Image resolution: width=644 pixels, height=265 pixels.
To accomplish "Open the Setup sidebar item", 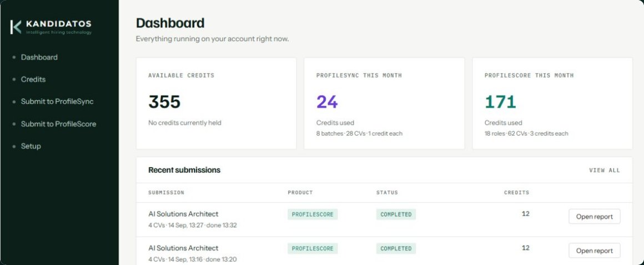I will pyautogui.click(x=31, y=146).
